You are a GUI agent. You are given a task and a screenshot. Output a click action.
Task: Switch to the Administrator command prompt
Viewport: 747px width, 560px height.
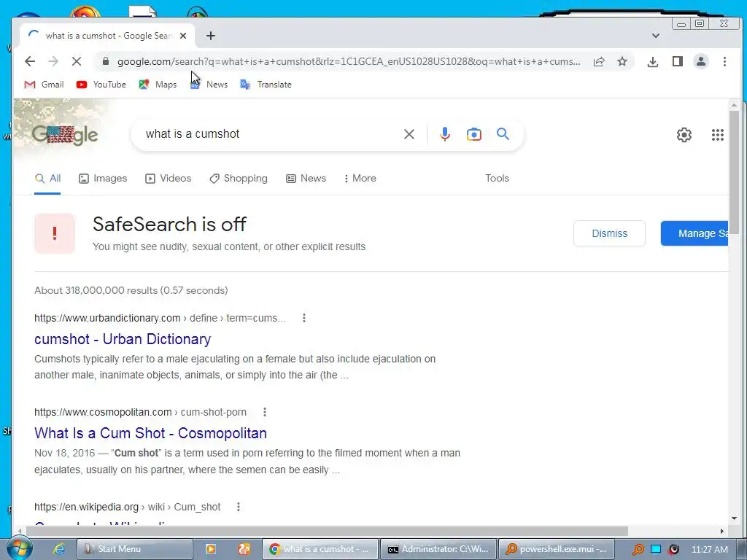pos(438,549)
